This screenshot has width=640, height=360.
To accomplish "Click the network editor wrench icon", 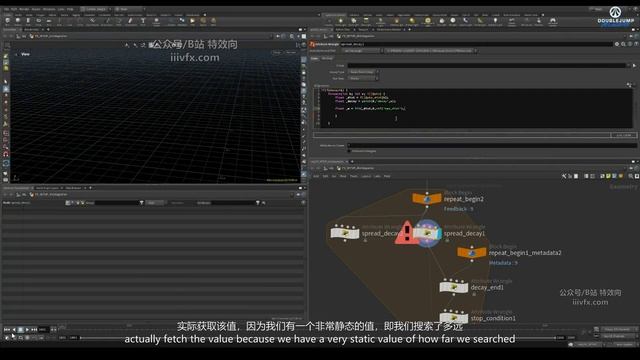I will pyautogui.click(x=564, y=176).
